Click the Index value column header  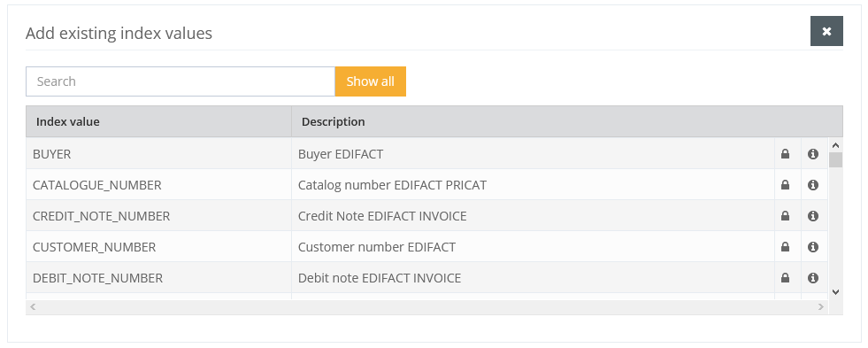point(158,121)
